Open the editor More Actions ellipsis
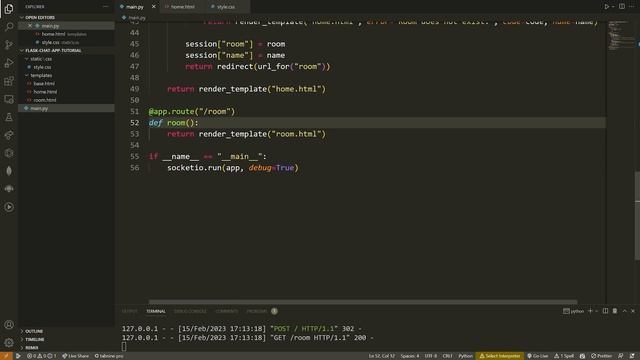Viewport: 640px width, 360px height. [x=632, y=7]
